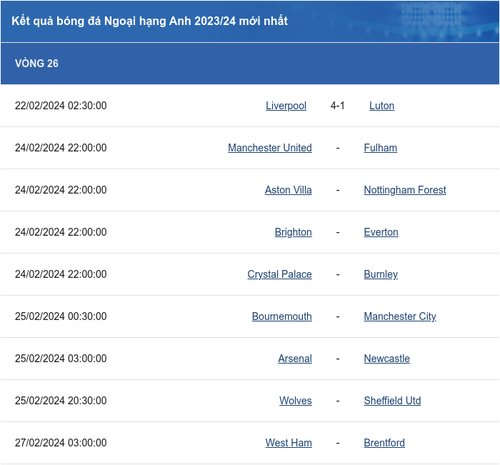Select the Crystal Palace link
This screenshot has height=465, width=500.
(280, 274)
